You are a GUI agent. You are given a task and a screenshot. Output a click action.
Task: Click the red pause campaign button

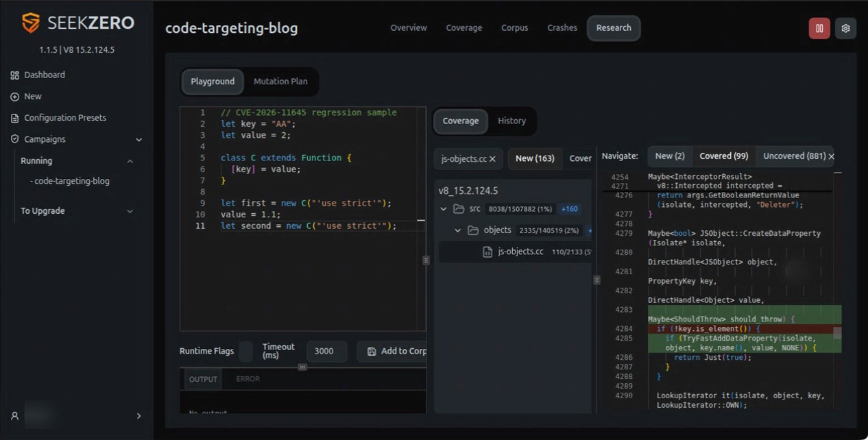click(x=819, y=28)
